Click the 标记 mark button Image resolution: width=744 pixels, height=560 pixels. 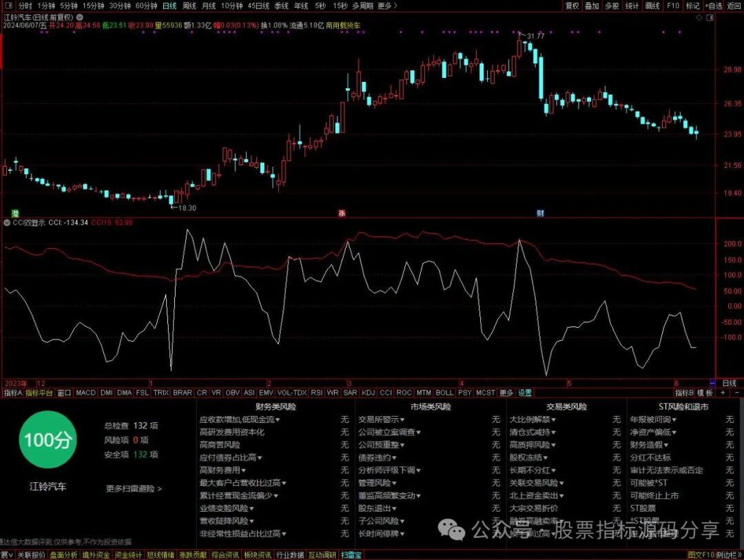(693, 6)
